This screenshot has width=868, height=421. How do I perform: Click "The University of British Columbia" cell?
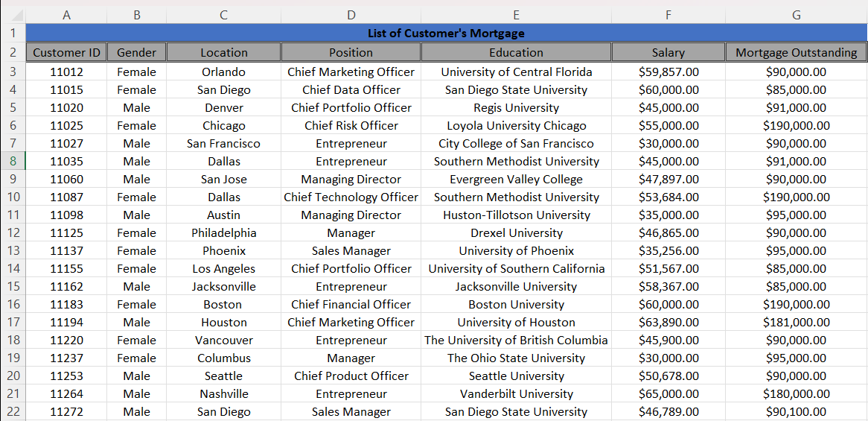[x=516, y=341]
